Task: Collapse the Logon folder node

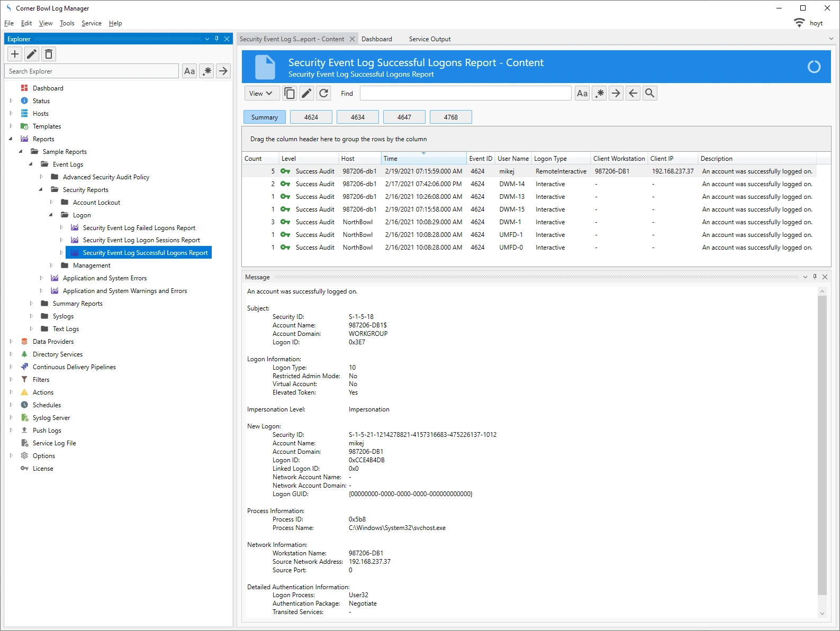Action: tap(51, 215)
